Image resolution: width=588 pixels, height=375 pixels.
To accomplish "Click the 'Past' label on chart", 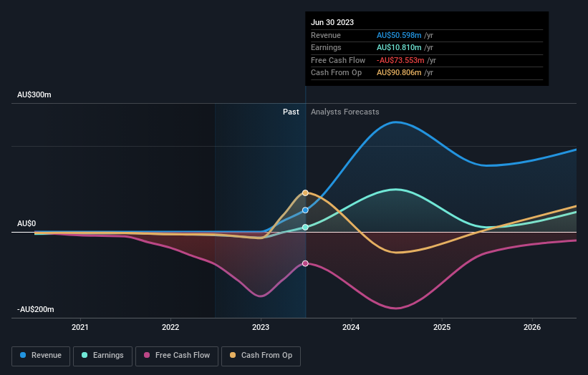I will [291, 112].
